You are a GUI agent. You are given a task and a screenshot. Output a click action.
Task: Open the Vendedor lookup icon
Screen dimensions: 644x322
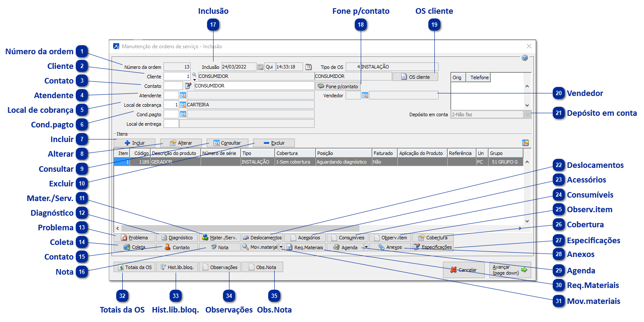365,95
